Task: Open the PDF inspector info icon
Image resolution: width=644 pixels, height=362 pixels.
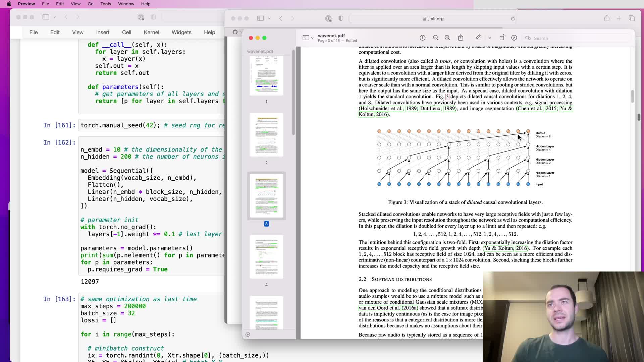Action: click(x=422, y=38)
